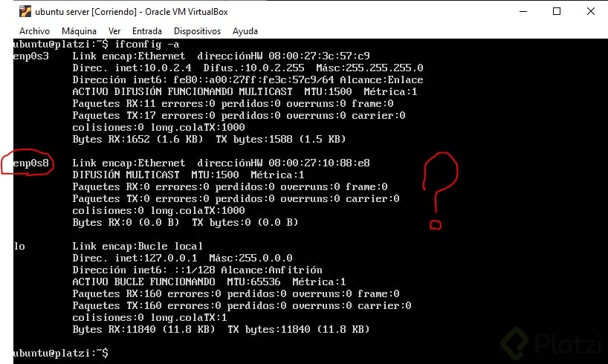Click 'DIFUSIÓN MULTICAST' line of enp0s8
This screenshot has width=608, height=364.
point(126,175)
